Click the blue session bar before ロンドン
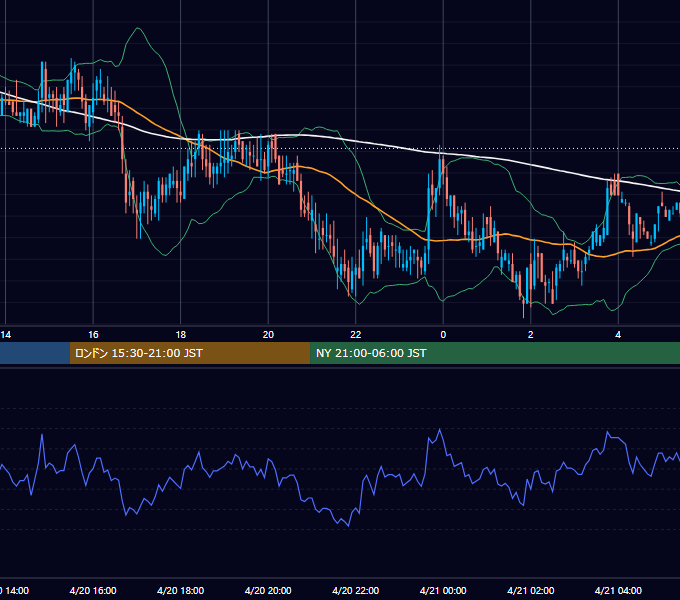The image size is (680, 600). point(35,353)
